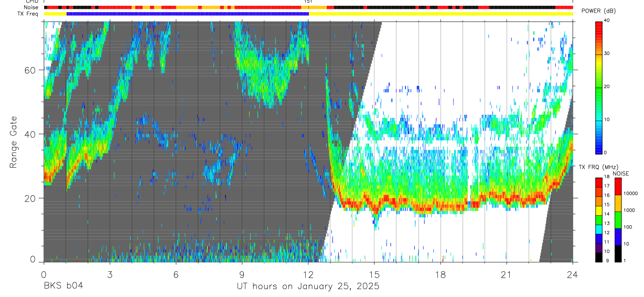This screenshot has width=644, height=297.
Task: Pick the purple segment of TX FRQ scale
Action: tap(598, 247)
